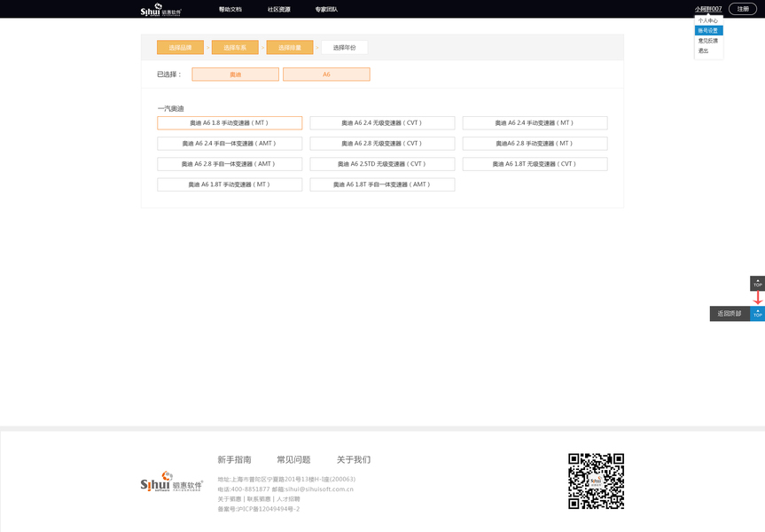Screen dimensions: 765x532
Task: Click the 联系驷惠 footer link
Action: pos(259,499)
